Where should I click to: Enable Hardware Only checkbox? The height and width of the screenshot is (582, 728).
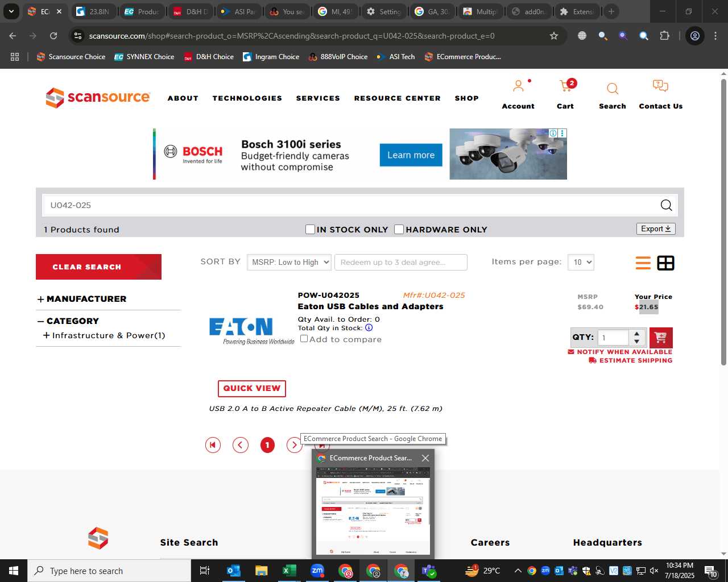point(399,229)
